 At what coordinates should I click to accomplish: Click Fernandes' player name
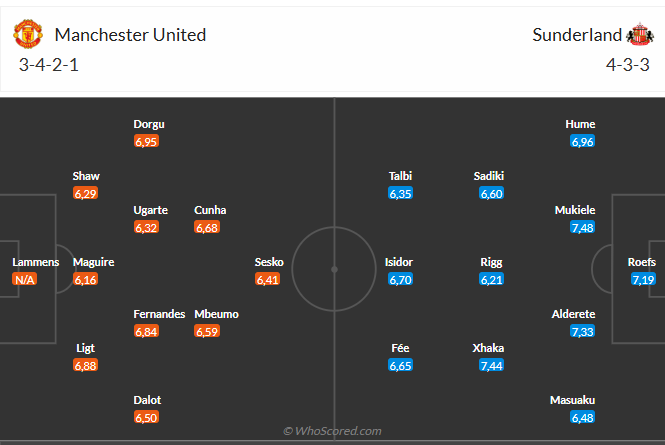point(159,314)
